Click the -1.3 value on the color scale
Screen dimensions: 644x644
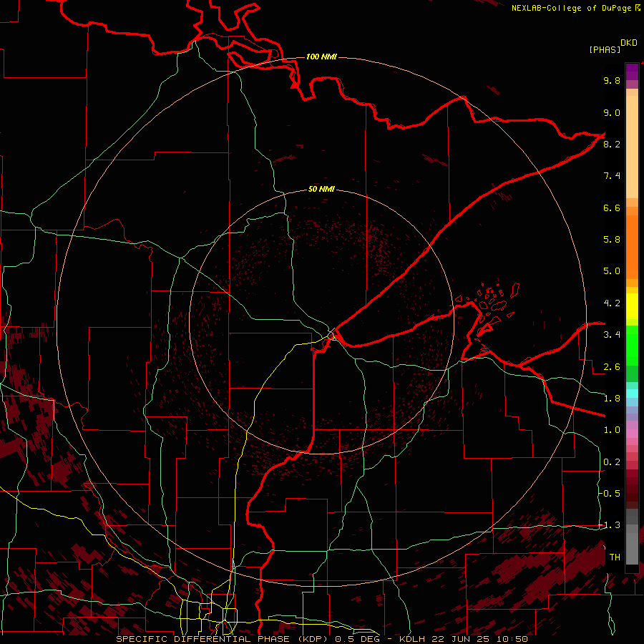(x=610, y=525)
